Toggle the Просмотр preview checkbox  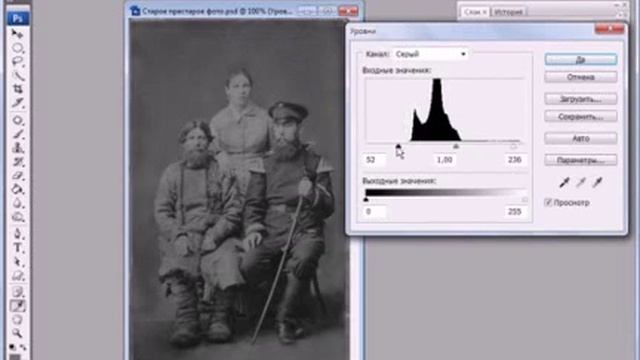tap(548, 202)
